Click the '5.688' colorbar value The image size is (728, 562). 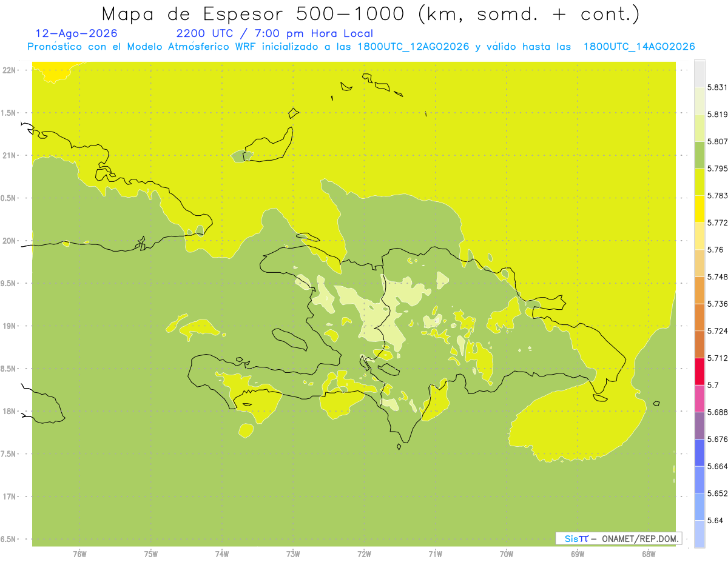pyautogui.click(x=717, y=412)
